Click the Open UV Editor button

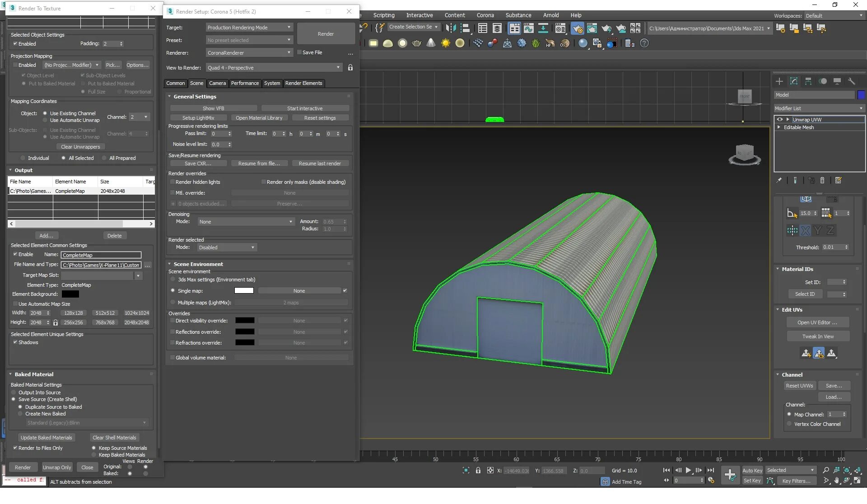pyautogui.click(x=817, y=322)
